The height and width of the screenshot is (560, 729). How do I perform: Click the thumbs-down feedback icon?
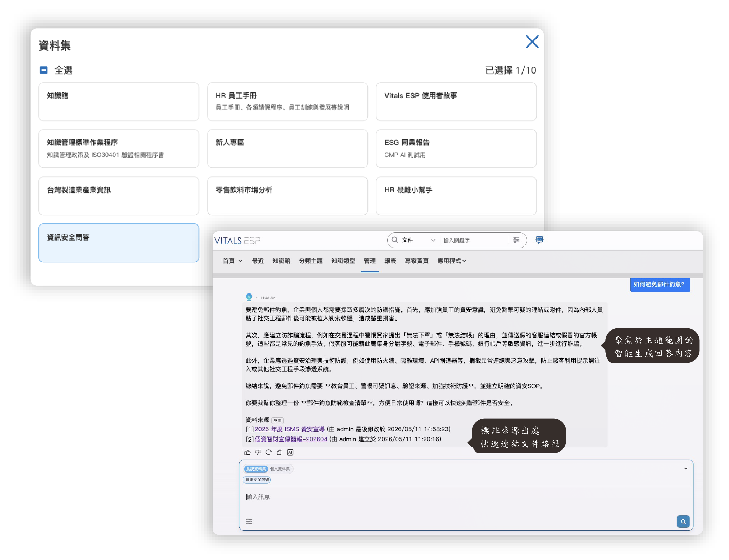258,452
